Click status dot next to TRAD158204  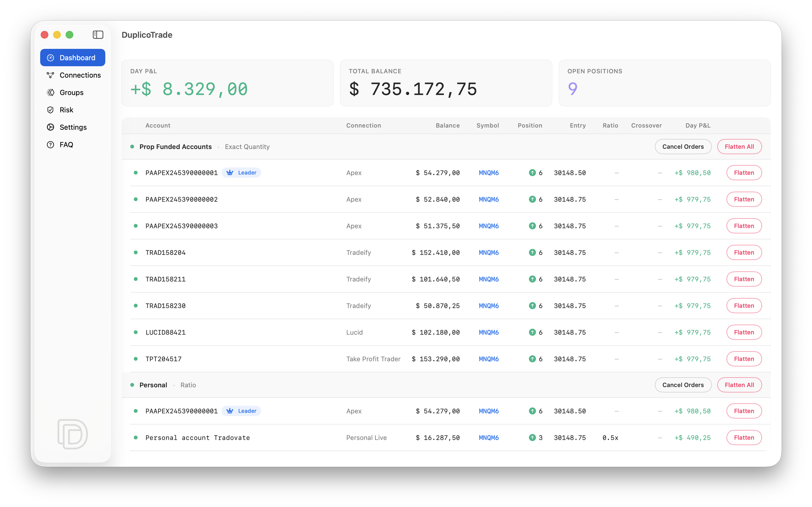[x=135, y=252]
